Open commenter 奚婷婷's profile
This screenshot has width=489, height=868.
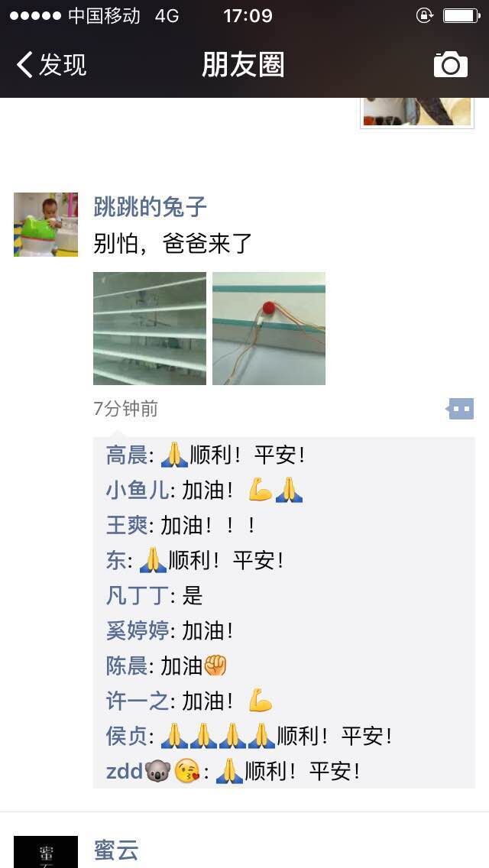[138, 630]
